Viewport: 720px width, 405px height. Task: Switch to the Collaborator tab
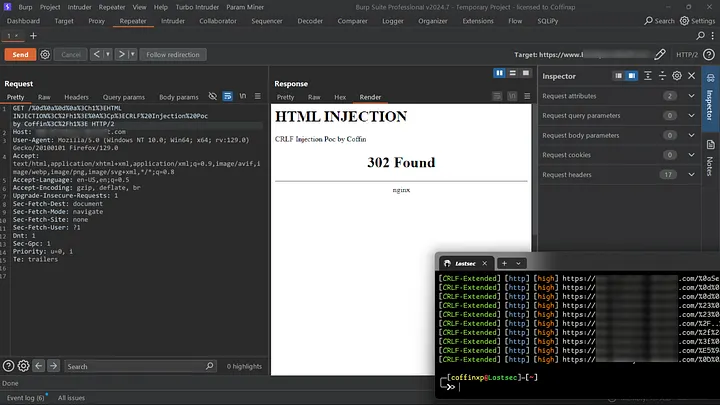pyautogui.click(x=218, y=21)
